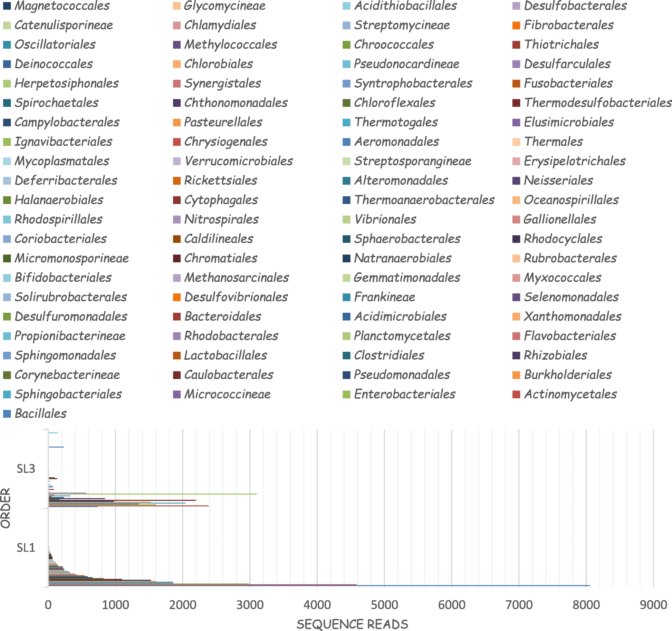The height and width of the screenshot is (631, 672).
Task: Click the Lactobacillales legend label
Action: 225,356
